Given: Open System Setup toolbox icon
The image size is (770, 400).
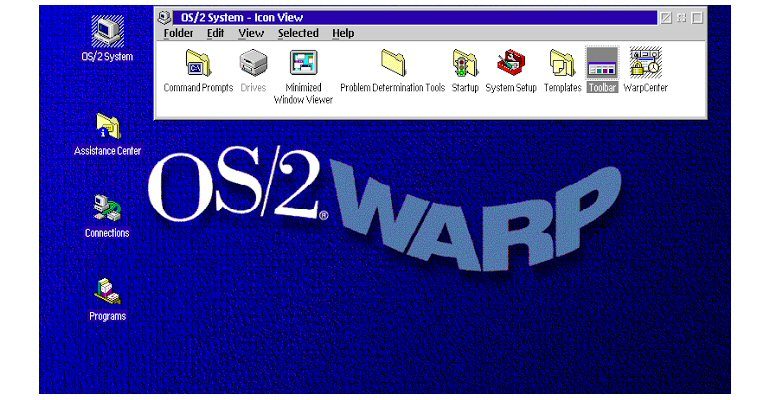Looking at the screenshot, I should [x=512, y=64].
